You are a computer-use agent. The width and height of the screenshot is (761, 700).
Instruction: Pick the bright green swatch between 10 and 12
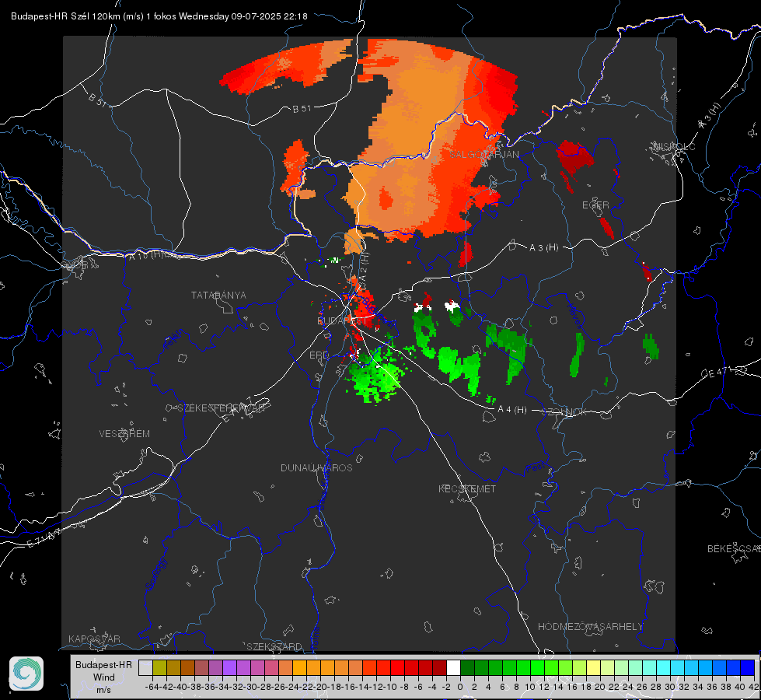coord(537,668)
